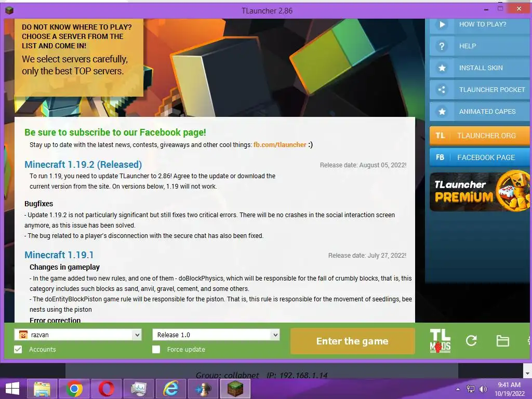This screenshot has width=532, height=399.
Task: Open Internet Explorer from taskbar
Action: point(170,389)
